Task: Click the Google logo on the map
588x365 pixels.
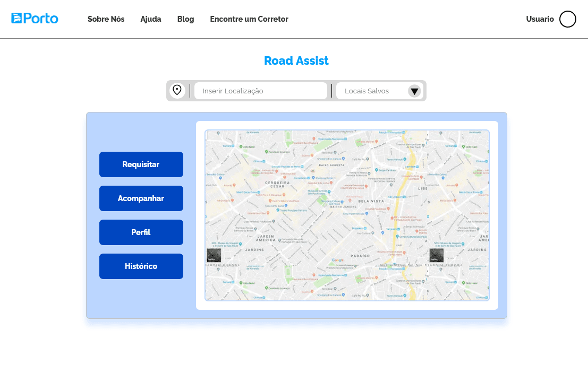Action: click(x=337, y=260)
